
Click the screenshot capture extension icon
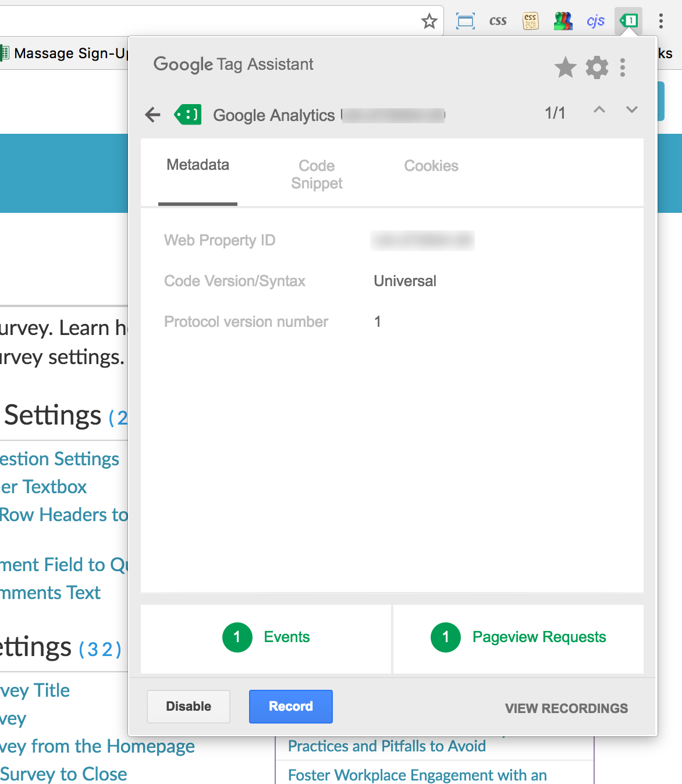466,22
